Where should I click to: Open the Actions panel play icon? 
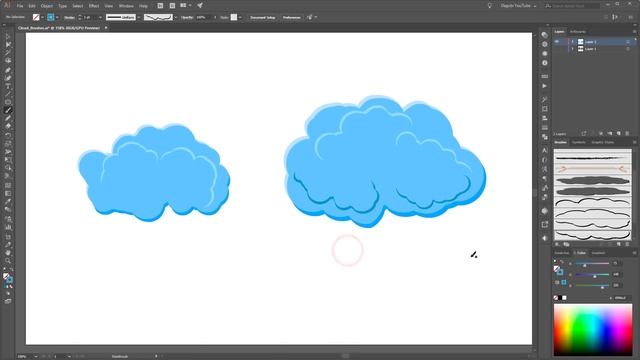click(544, 86)
